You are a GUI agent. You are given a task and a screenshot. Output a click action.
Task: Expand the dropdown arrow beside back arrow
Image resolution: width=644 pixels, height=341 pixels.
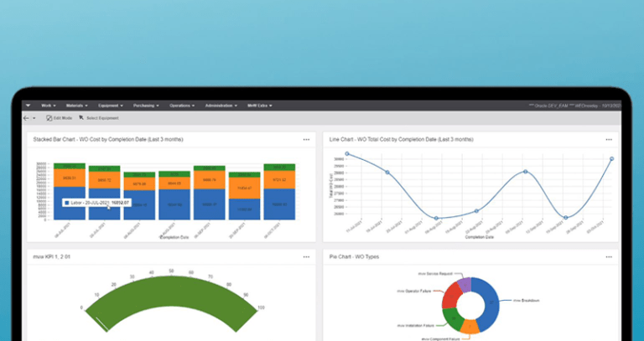pyautogui.click(x=34, y=118)
